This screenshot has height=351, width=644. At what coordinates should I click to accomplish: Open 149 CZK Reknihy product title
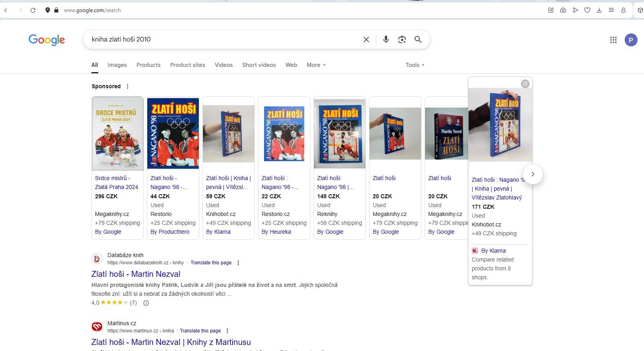click(336, 183)
